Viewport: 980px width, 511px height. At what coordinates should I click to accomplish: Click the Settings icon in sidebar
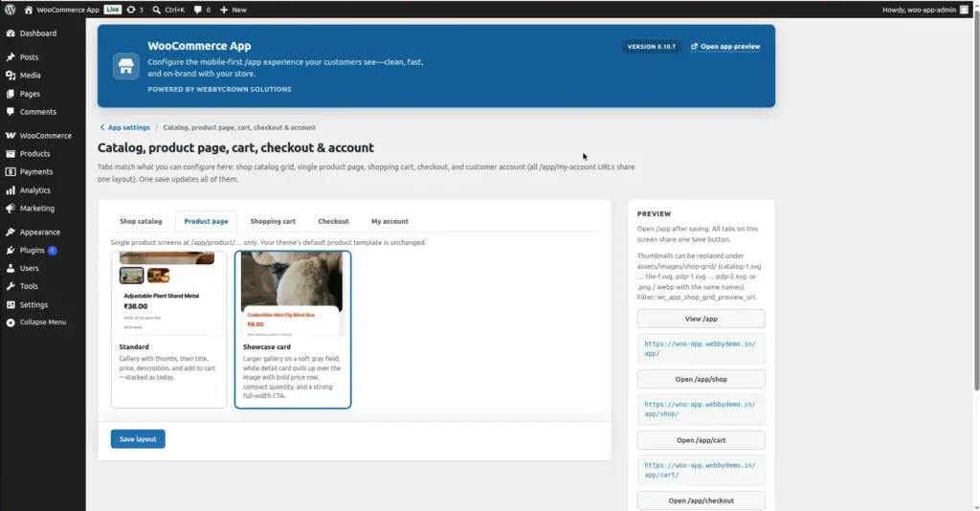(x=11, y=304)
